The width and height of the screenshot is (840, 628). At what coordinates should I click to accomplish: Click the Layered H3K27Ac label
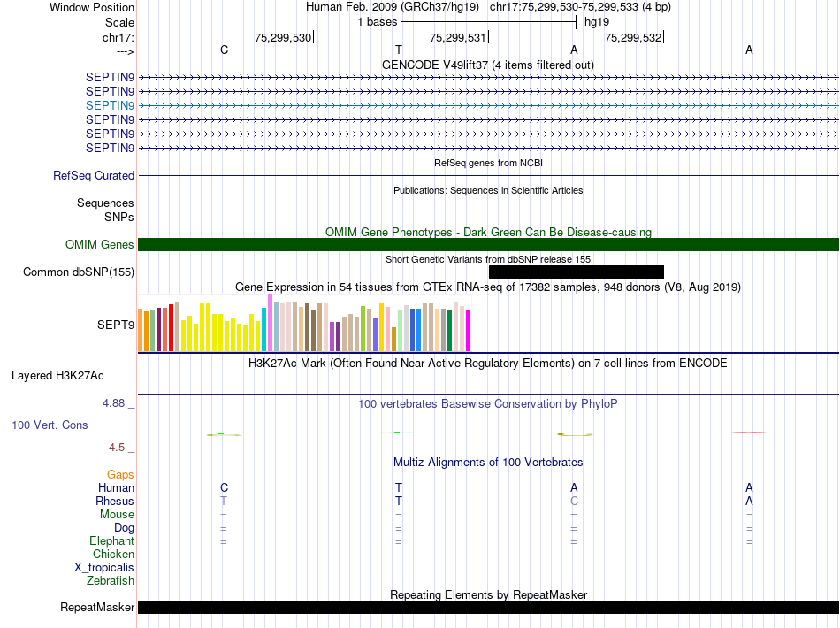tap(57, 375)
